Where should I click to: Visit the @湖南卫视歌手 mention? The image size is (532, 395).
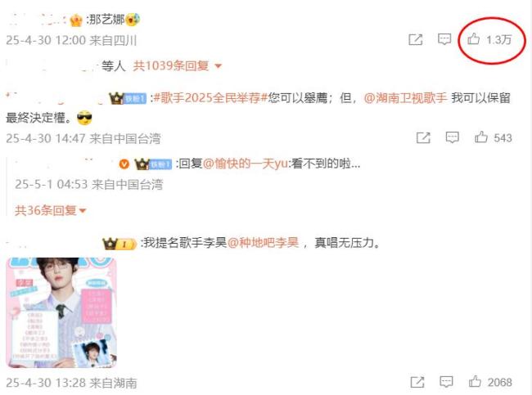(x=405, y=98)
